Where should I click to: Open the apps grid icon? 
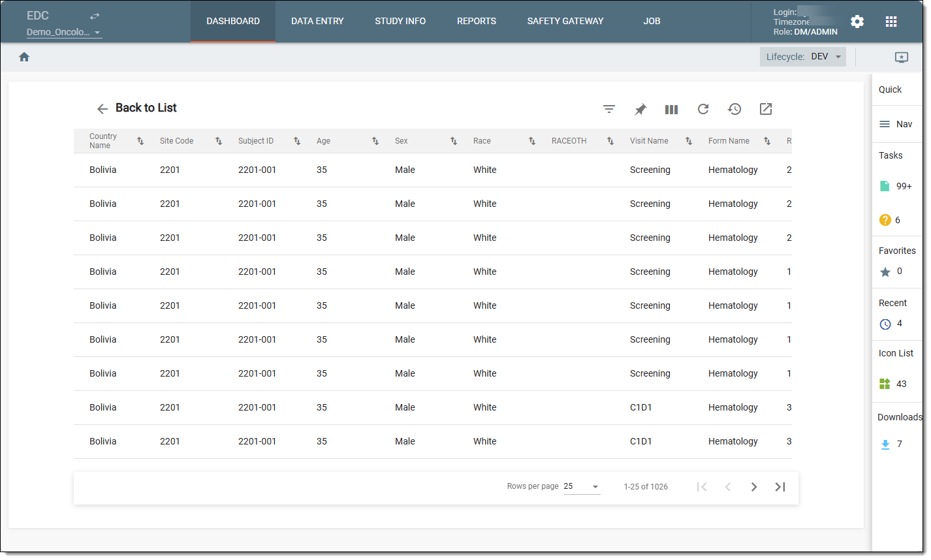tap(891, 22)
